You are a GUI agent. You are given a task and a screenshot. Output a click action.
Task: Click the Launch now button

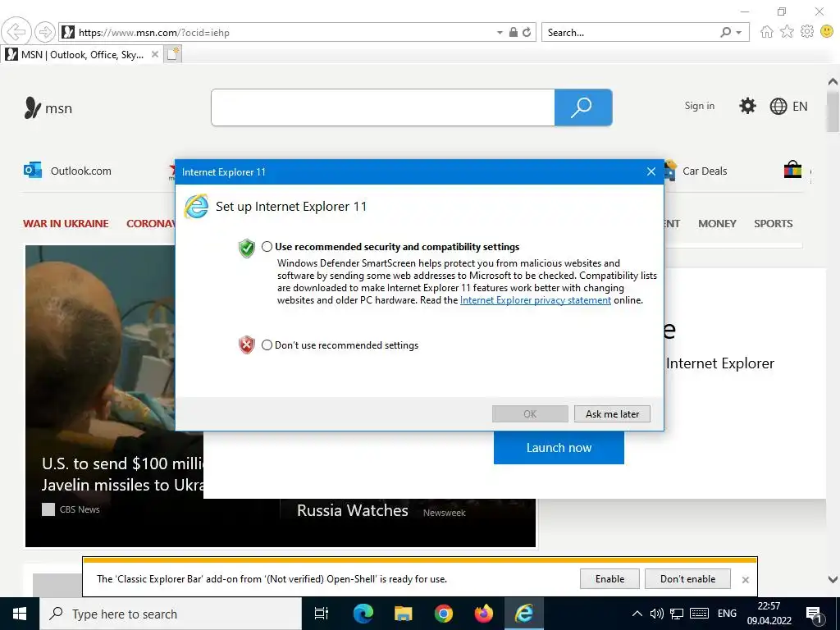[x=559, y=447]
